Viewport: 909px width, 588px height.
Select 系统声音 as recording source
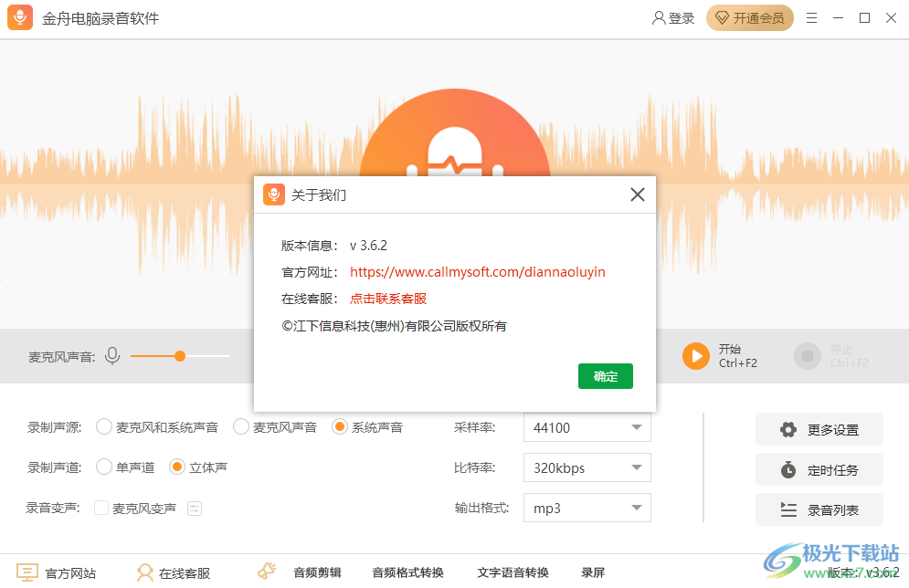point(338,426)
